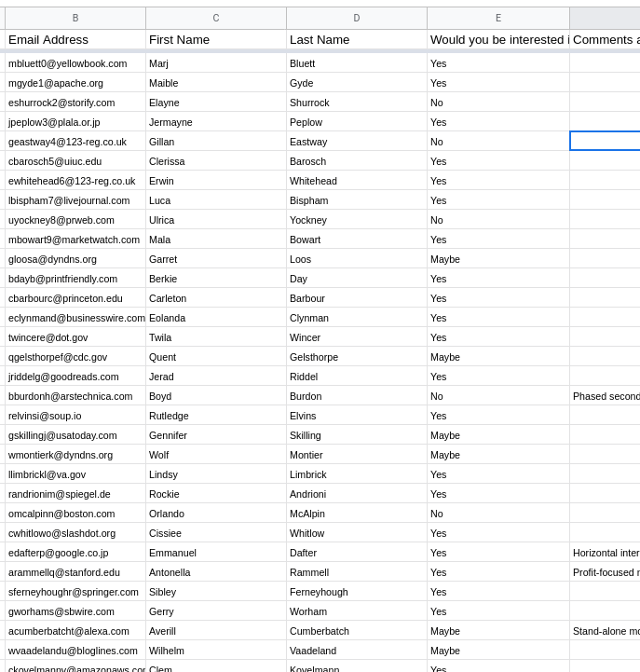Click the Email Address header cell
The height and width of the screenshot is (672, 640).
(75, 39)
